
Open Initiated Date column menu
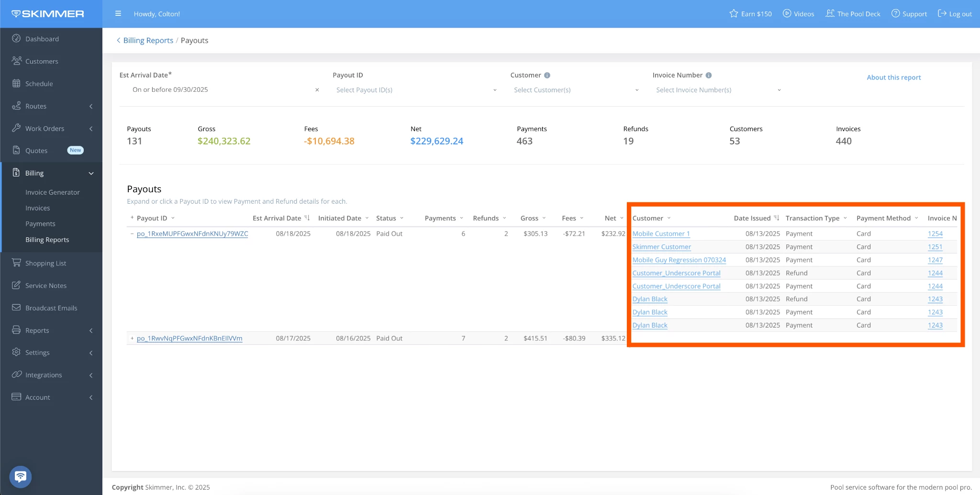[x=367, y=218]
